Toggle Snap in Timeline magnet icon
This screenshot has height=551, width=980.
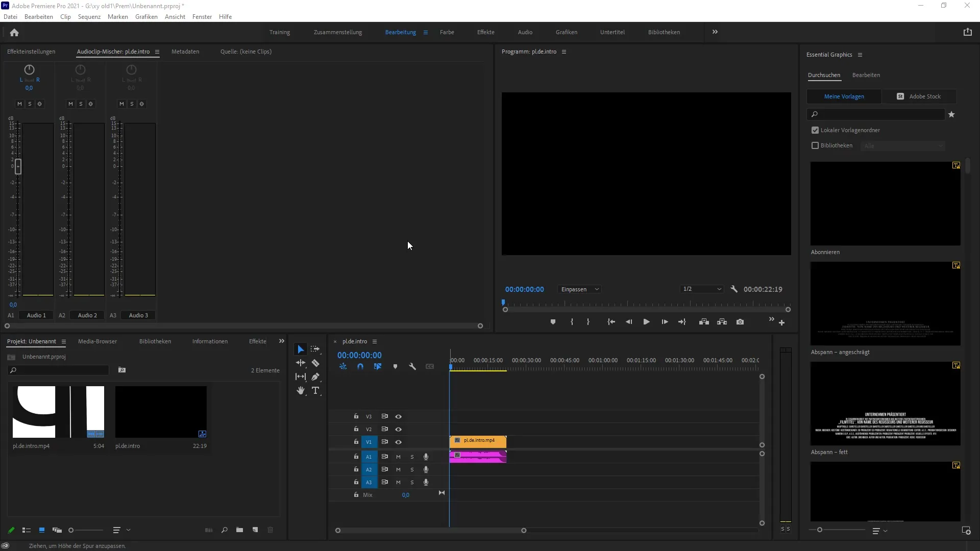point(360,366)
